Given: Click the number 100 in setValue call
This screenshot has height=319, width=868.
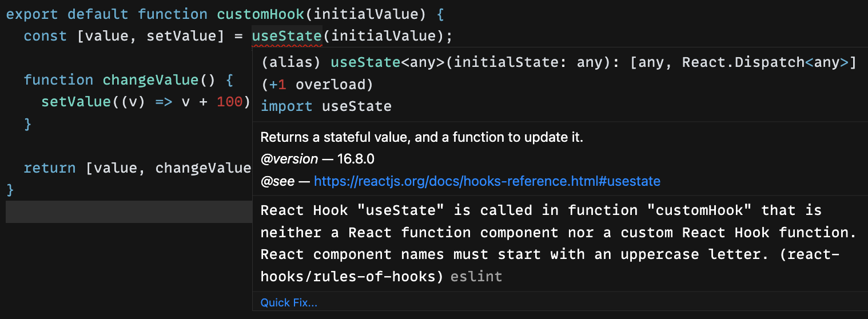Looking at the screenshot, I should coord(230,102).
